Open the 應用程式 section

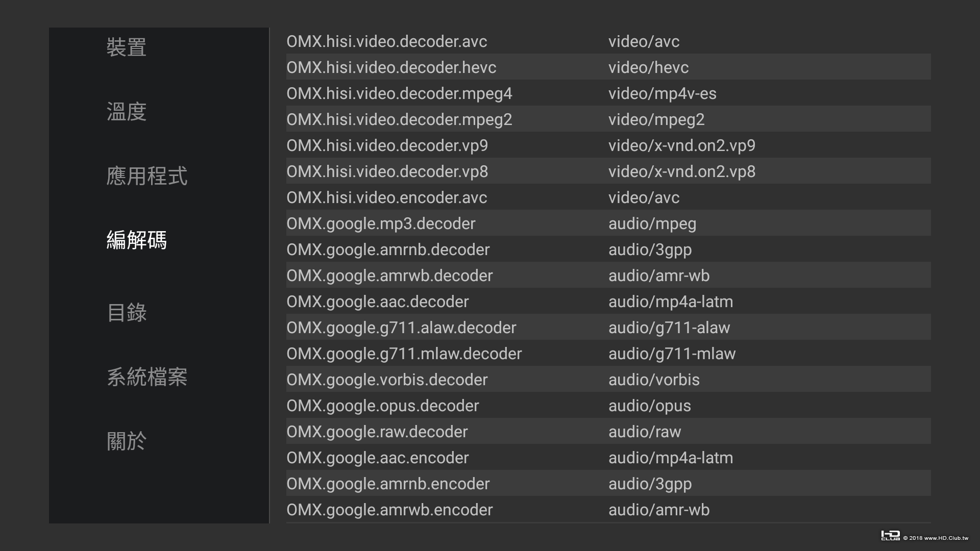pos(146,176)
